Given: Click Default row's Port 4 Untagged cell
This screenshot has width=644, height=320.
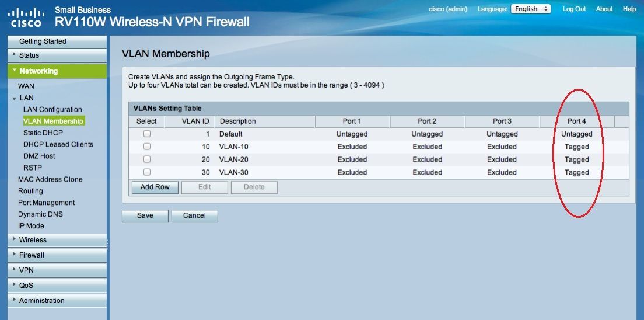Looking at the screenshot, I should coord(577,134).
